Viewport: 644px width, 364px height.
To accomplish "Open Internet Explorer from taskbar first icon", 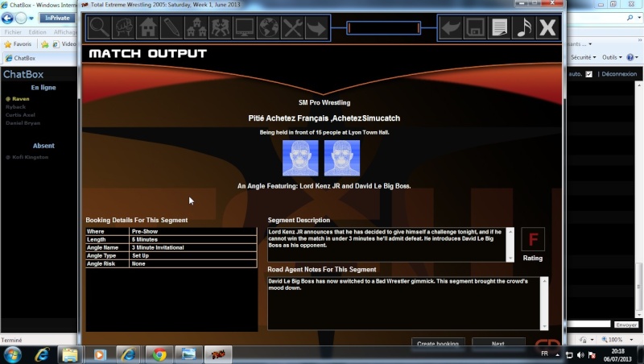I will [42, 354].
